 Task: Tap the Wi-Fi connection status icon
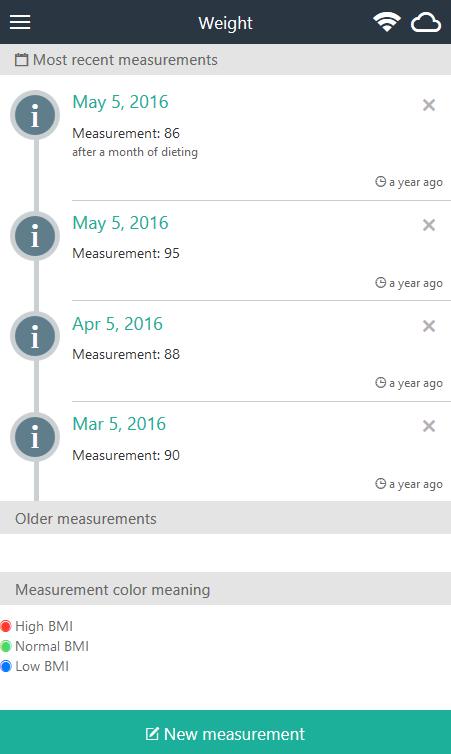pos(387,22)
